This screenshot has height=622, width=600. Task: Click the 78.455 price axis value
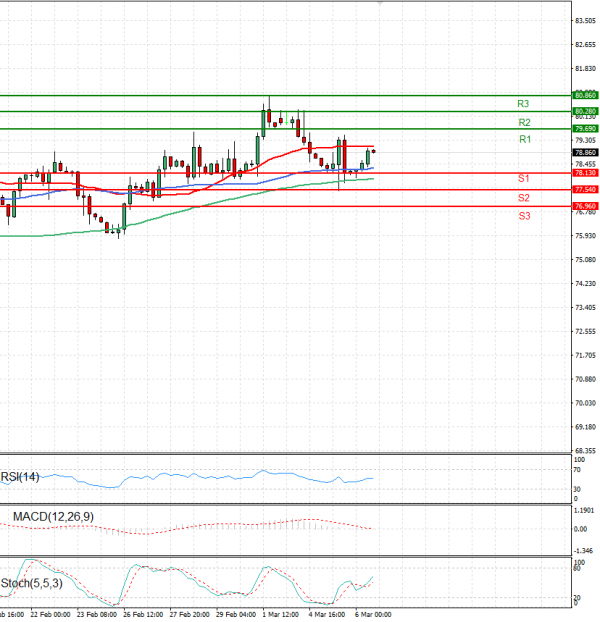point(585,164)
